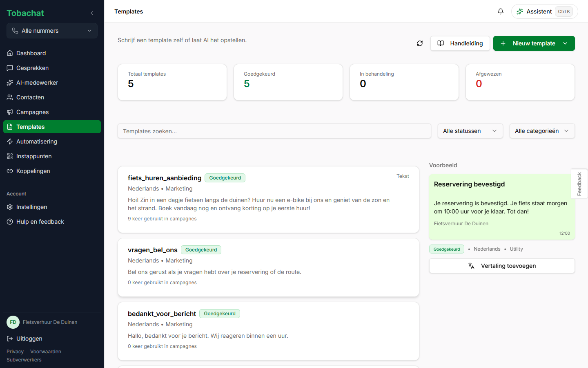Open Gesprekken from the sidebar
Screen dimensions: 588x368
pos(52,68)
